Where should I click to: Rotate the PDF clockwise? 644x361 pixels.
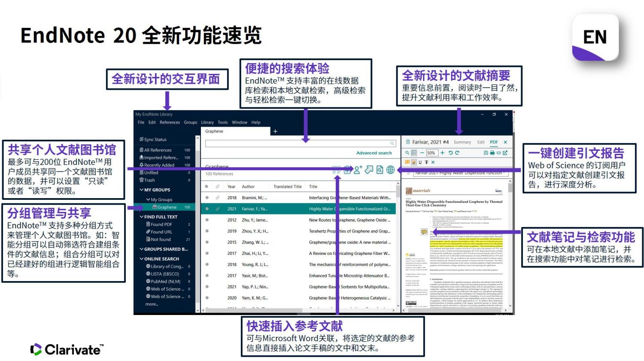(x=457, y=153)
